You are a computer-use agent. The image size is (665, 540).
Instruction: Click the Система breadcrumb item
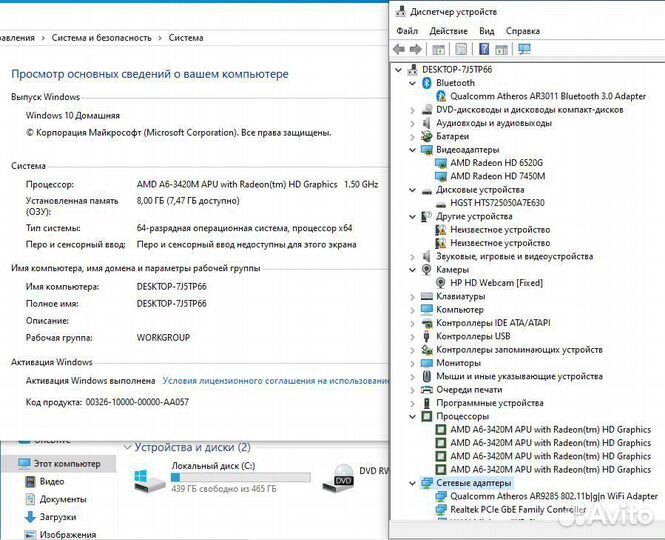[x=186, y=38]
